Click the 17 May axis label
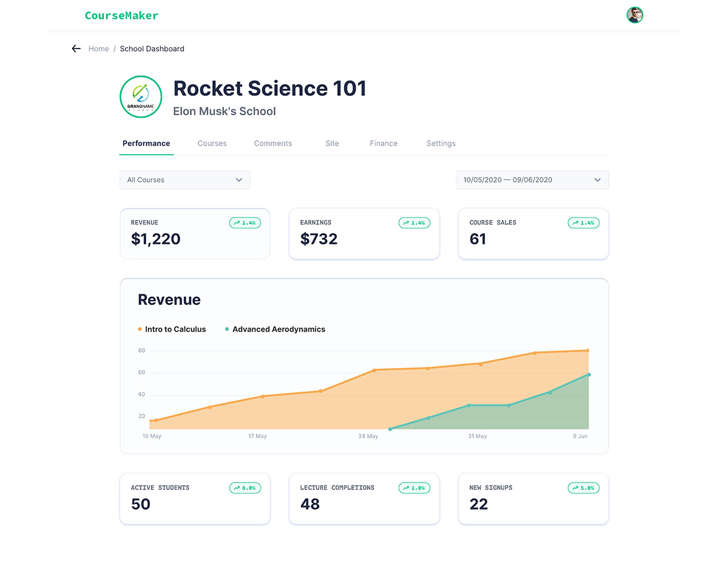Screen dimensions: 728x582 257,436
